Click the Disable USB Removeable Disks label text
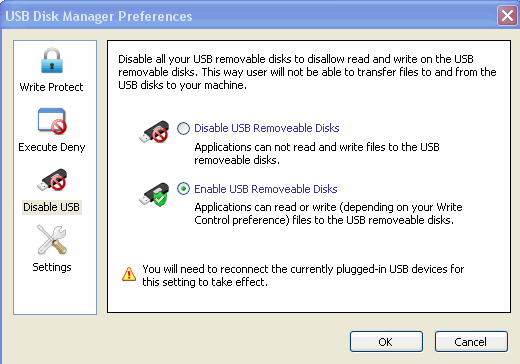The height and width of the screenshot is (364, 520). [x=267, y=128]
